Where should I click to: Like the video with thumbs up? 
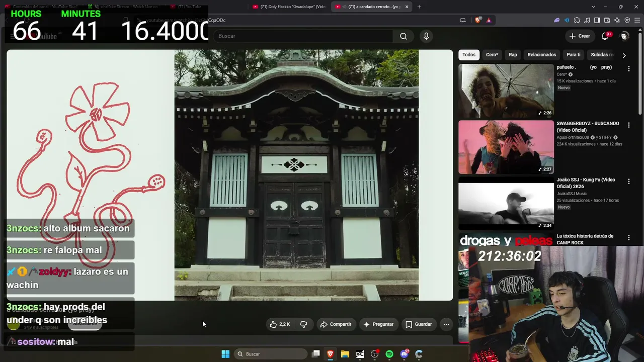[x=280, y=324]
